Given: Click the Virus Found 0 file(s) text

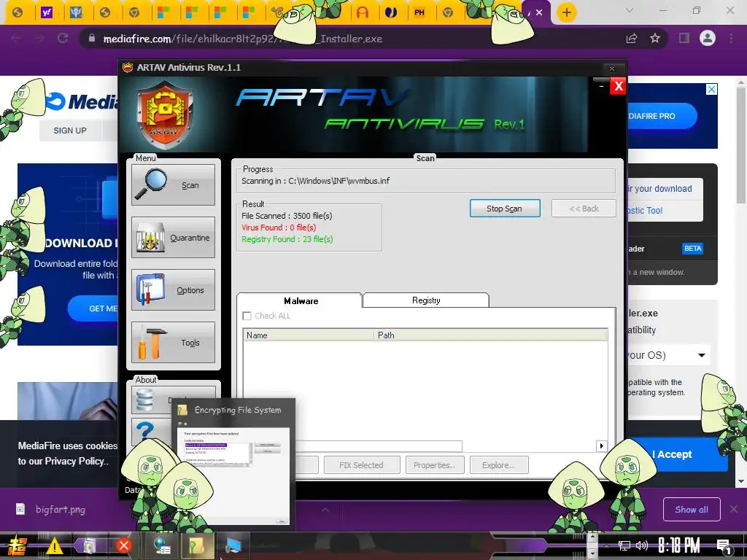Looking at the screenshot, I should pos(279,227).
